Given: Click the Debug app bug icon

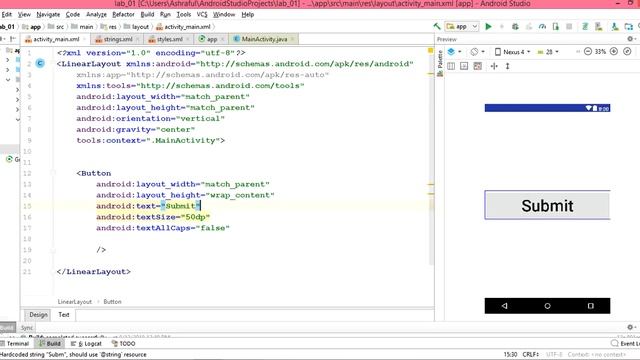Looking at the screenshot, I should (515, 27).
